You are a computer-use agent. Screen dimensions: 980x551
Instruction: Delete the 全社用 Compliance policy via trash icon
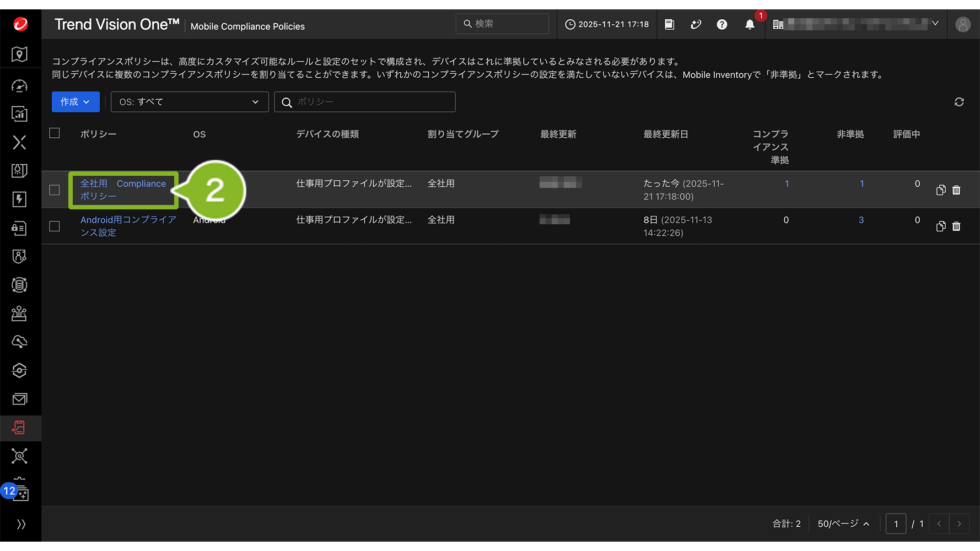(x=956, y=190)
